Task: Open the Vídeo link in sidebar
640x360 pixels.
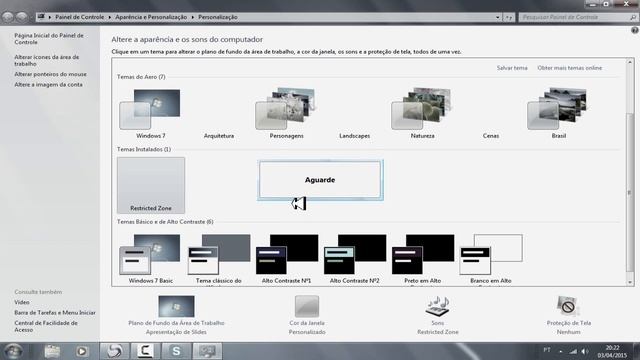Action: pos(22,302)
